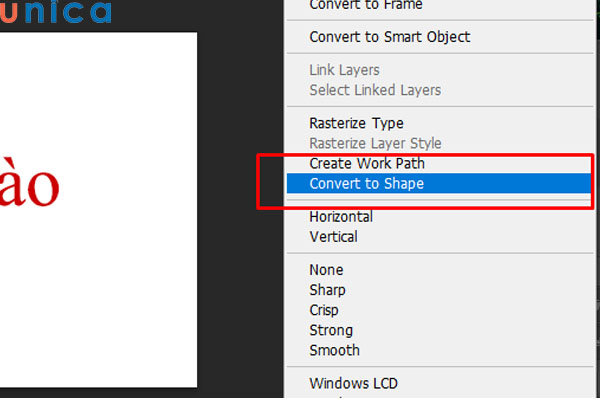Choose Sharp anti-aliasing
The width and height of the screenshot is (600, 400).
coord(327,290)
